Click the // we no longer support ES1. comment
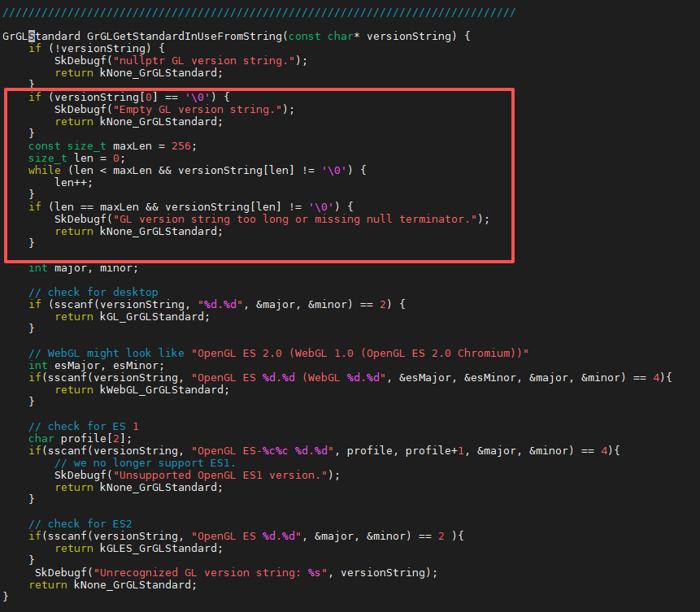Viewport: 700px width, 612px height. click(145, 463)
